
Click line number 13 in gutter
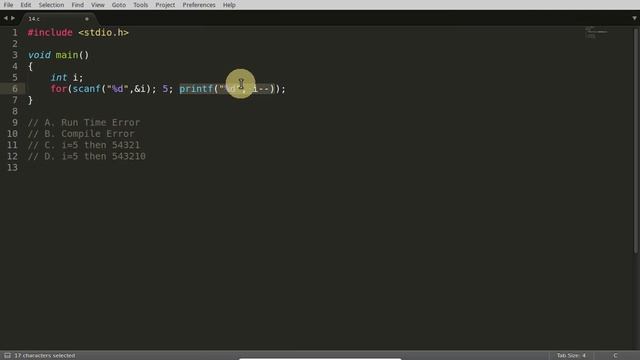[12, 168]
